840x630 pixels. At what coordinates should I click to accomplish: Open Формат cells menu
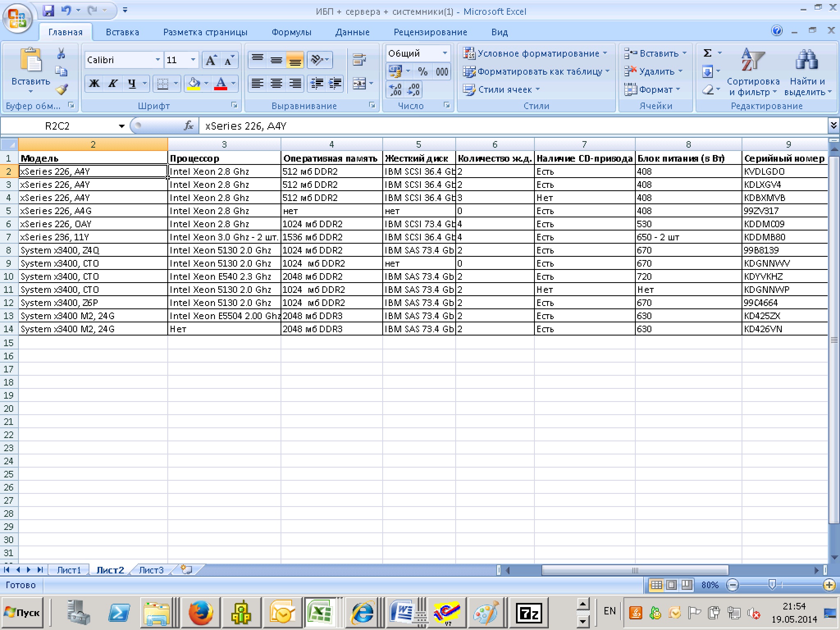point(652,89)
